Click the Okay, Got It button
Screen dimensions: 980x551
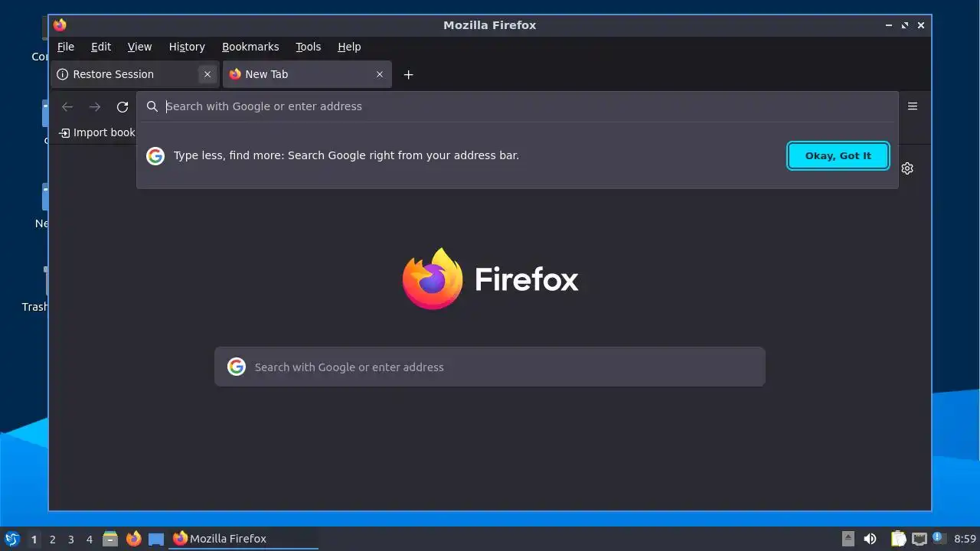838,155
